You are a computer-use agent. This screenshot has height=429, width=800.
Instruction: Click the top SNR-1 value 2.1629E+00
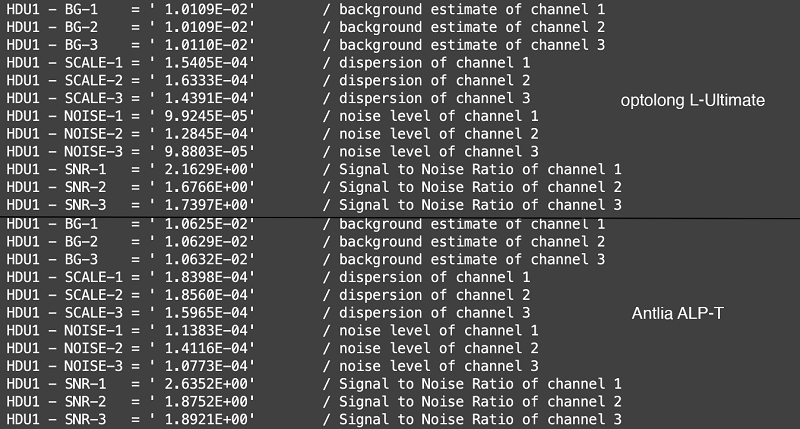[x=206, y=169]
